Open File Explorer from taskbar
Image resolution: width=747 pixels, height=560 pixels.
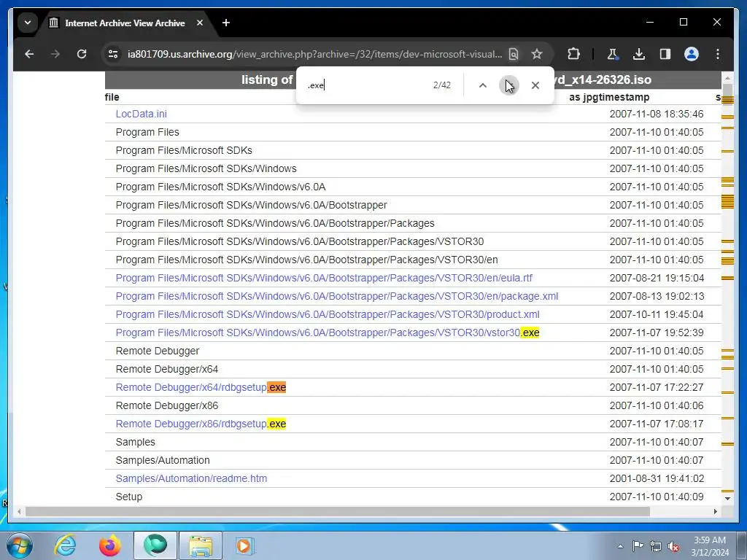click(201, 545)
